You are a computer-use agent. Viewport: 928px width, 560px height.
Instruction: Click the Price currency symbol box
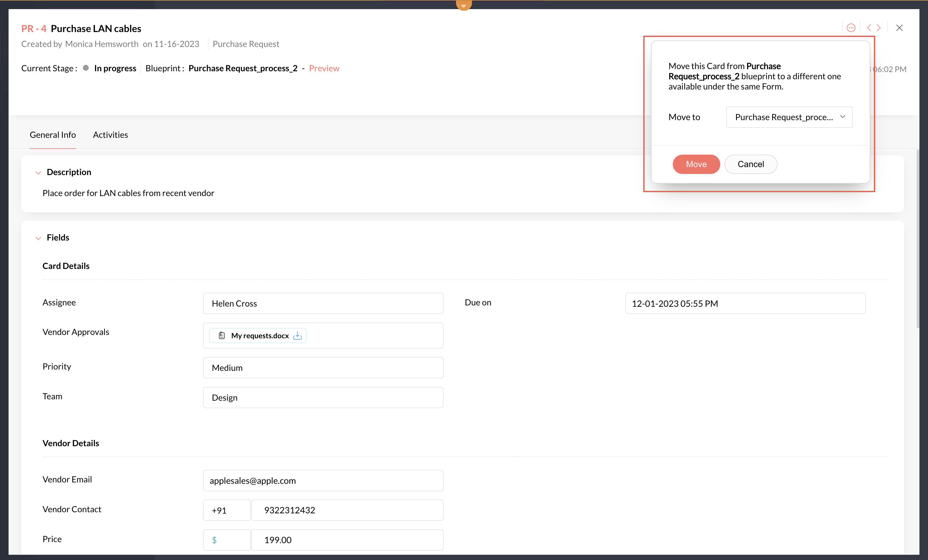(x=227, y=540)
